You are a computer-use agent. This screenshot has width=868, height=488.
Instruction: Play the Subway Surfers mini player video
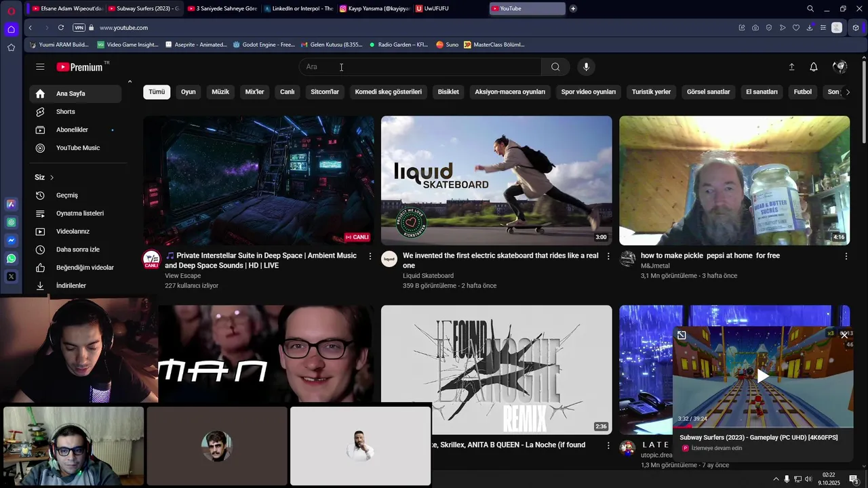click(x=763, y=376)
